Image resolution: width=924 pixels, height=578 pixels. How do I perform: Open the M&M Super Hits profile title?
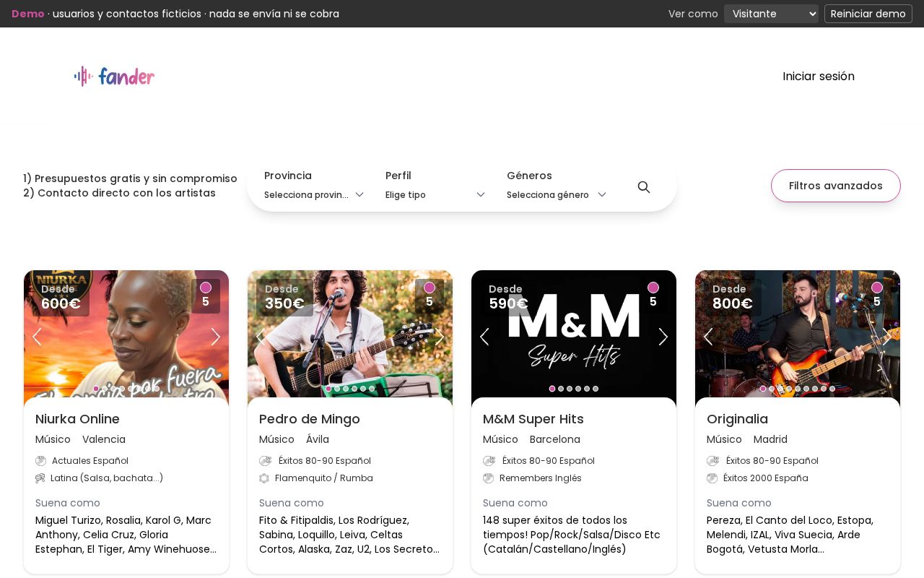click(x=533, y=419)
